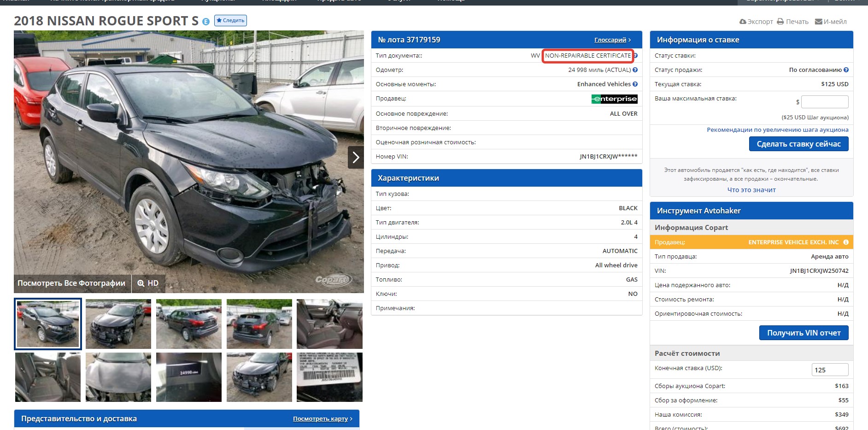Click the ALL OVER primary damage value
Screen dimensions: 868x430
pyautogui.click(x=624, y=113)
